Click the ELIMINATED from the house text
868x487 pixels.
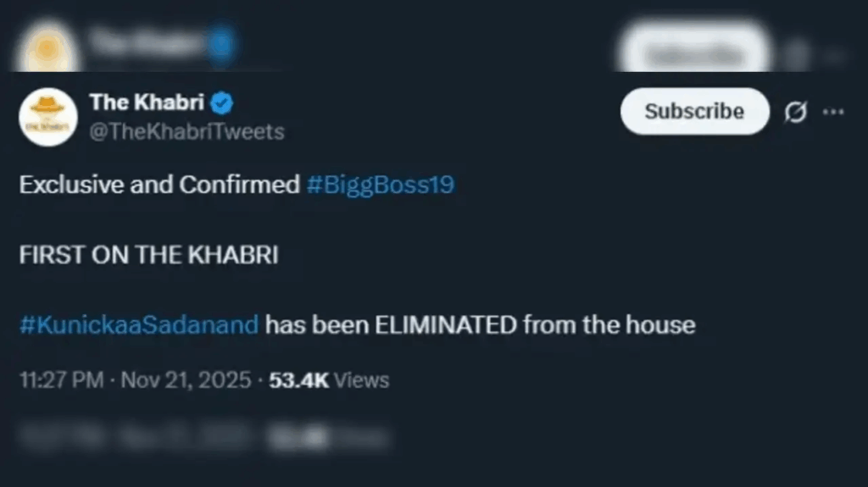(x=480, y=324)
